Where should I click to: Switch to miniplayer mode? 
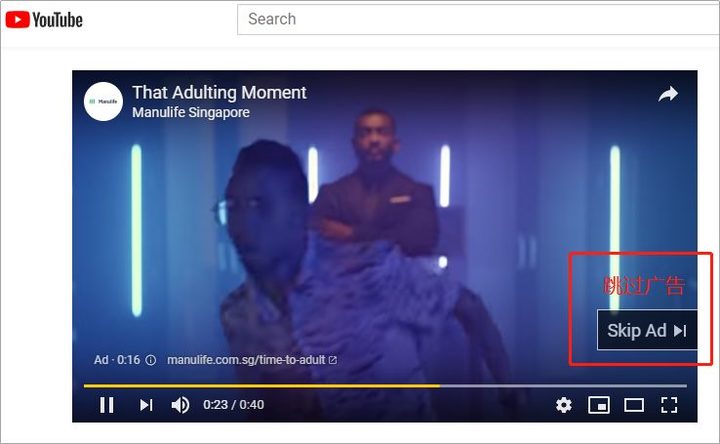pos(599,405)
